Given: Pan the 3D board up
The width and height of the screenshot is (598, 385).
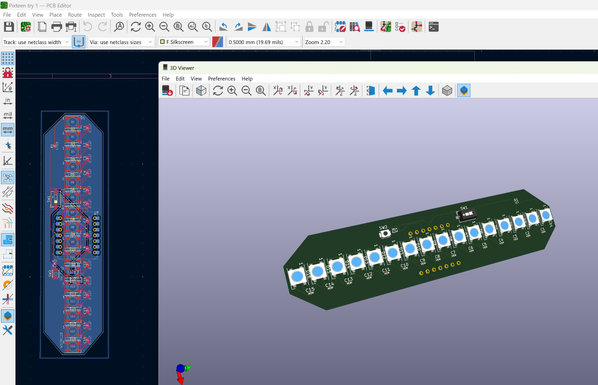Looking at the screenshot, I should point(416,91).
